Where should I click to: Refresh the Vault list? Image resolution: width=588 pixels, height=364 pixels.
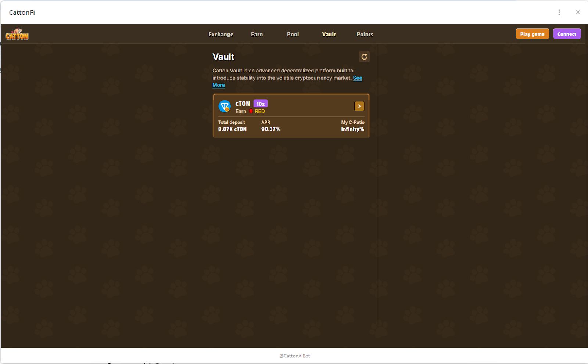pyautogui.click(x=364, y=57)
